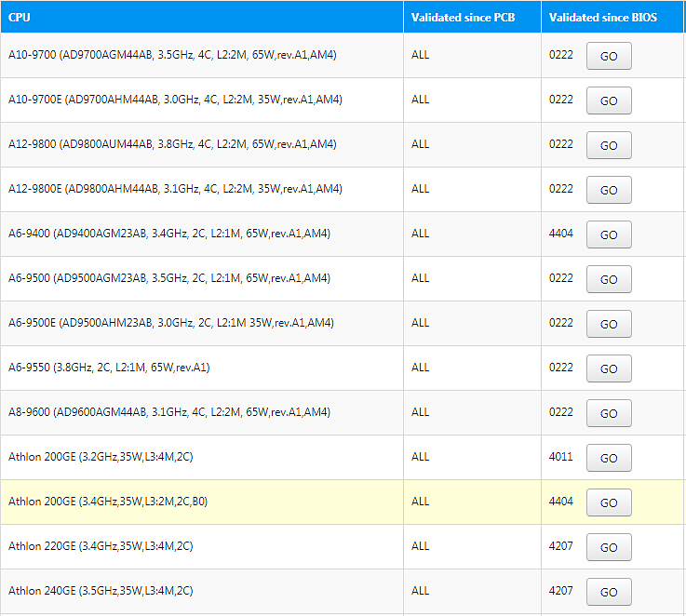Select Athlon 220GE (3.4GHz) CPU text
Image resolution: width=686 pixels, height=616 pixels.
tap(101, 545)
